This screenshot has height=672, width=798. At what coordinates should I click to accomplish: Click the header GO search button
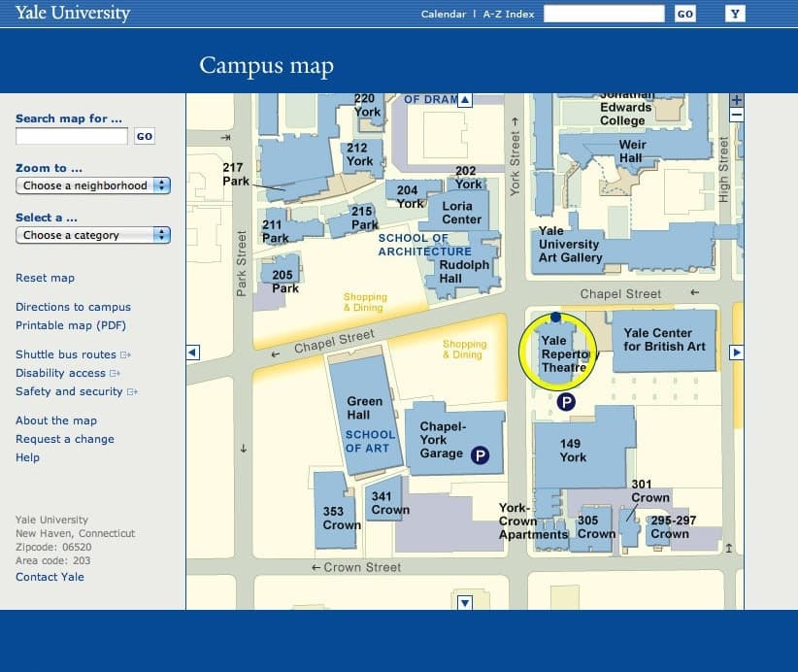coord(685,14)
